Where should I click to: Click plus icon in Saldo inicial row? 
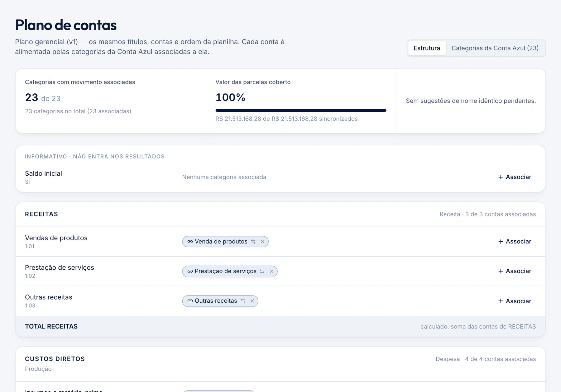click(501, 177)
